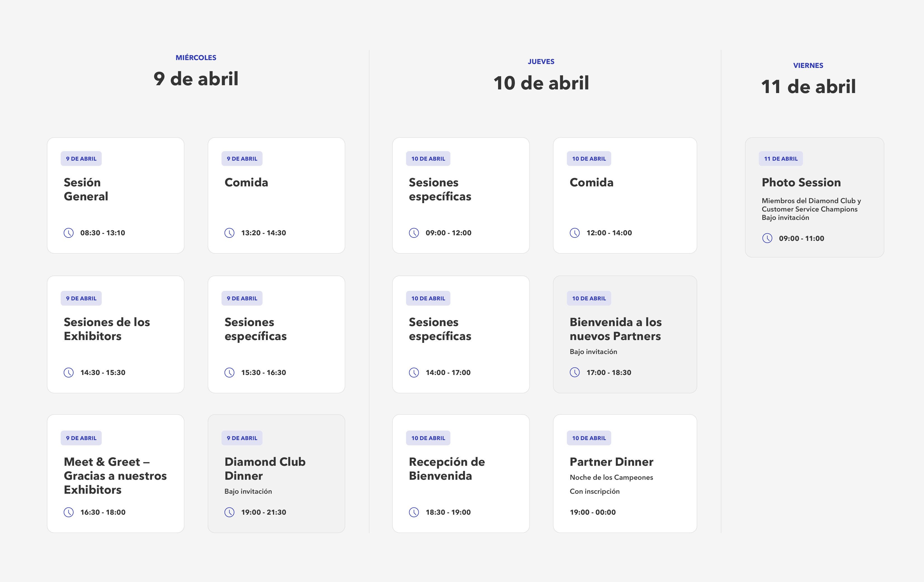924x582 pixels.
Task: Click clock icon beside 16:30 - 18:00
Action: click(x=69, y=512)
